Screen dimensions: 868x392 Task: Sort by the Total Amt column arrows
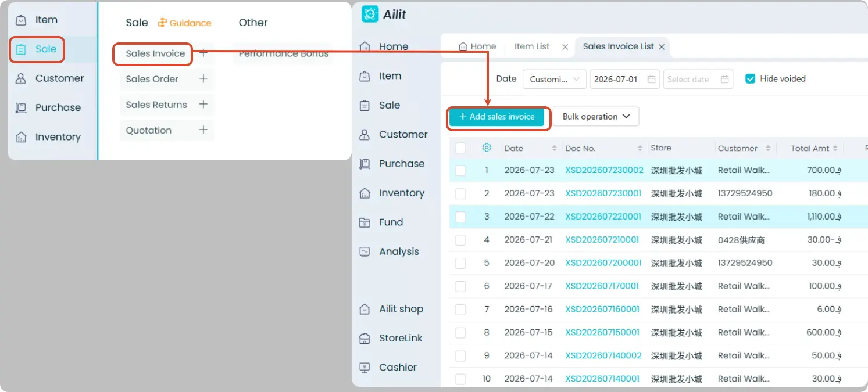pos(835,148)
